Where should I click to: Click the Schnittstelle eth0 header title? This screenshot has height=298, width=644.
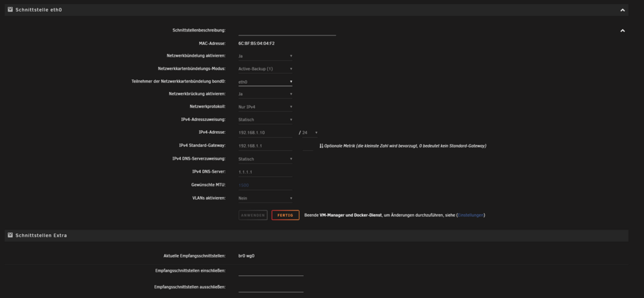39,10
